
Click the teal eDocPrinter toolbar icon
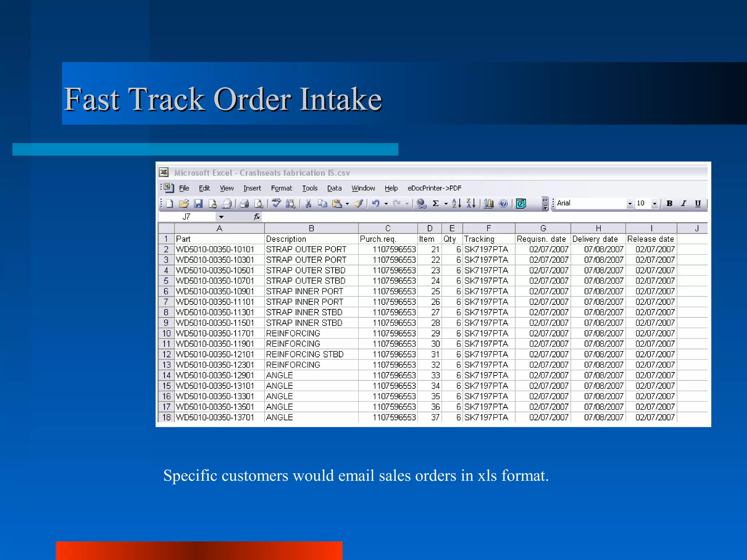(521, 203)
